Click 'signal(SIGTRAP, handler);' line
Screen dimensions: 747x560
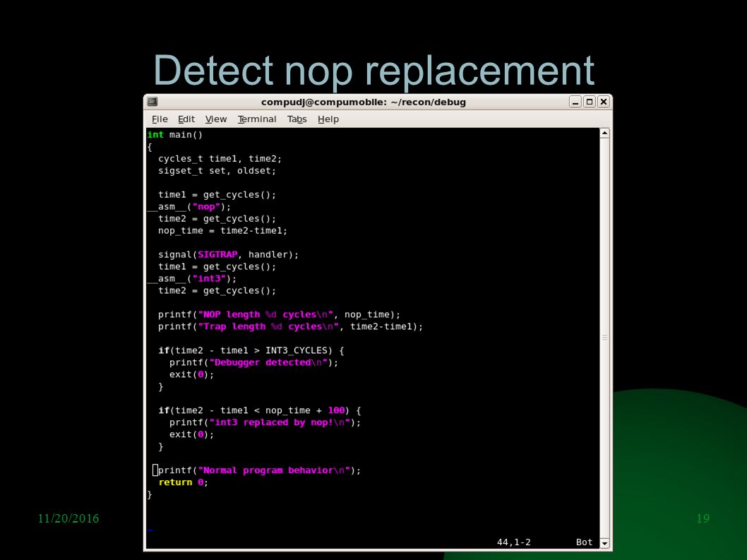228,254
